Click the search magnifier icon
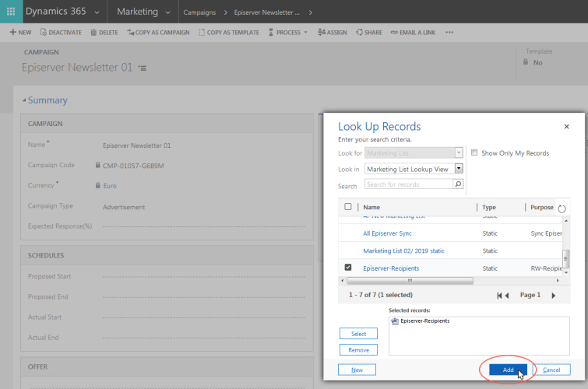This screenshot has width=588, height=389. [x=458, y=184]
